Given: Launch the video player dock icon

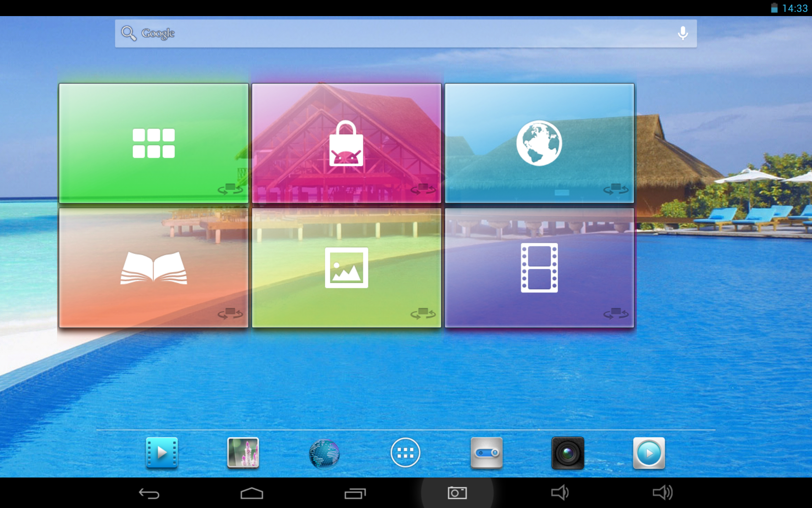Looking at the screenshot, I should tap(162, 453).
